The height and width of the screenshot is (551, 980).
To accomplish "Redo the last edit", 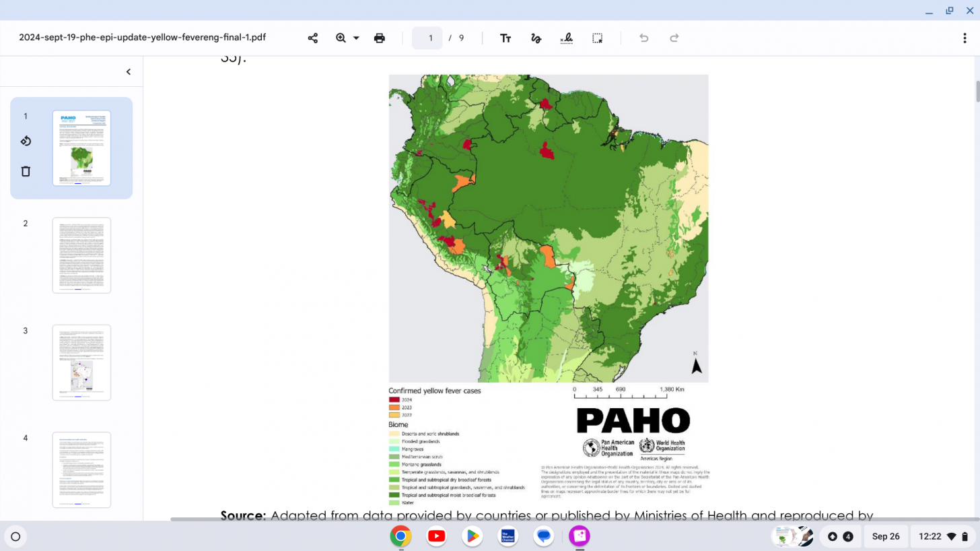I will coord(674,38).
